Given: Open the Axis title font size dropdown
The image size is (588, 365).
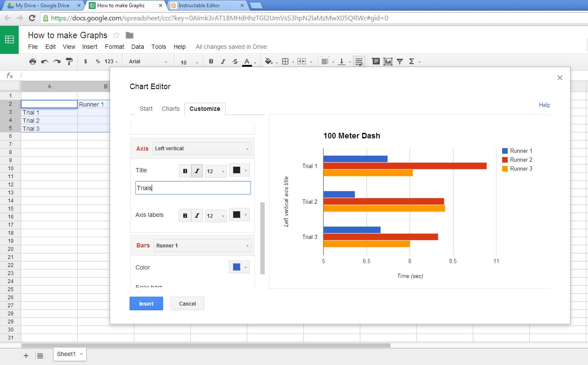Looking at the screenshot, I should pyautogui.click(x=215, y=171).
